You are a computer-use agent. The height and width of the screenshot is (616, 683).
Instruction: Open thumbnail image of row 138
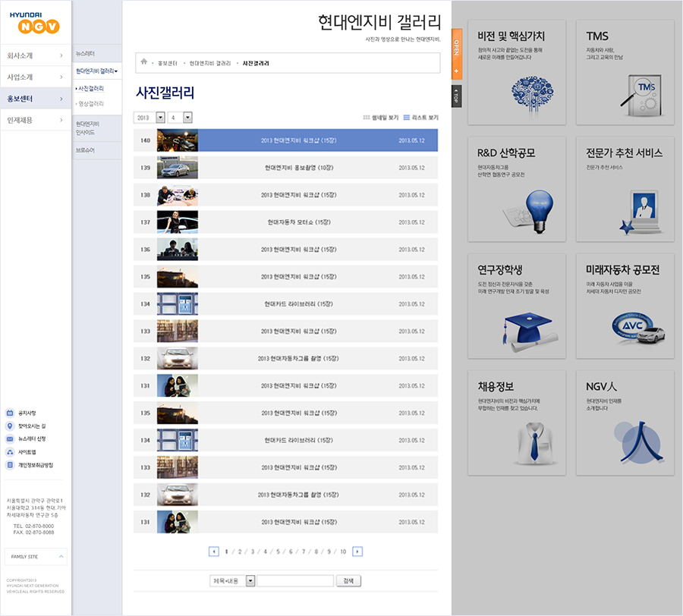click(178, 195)
